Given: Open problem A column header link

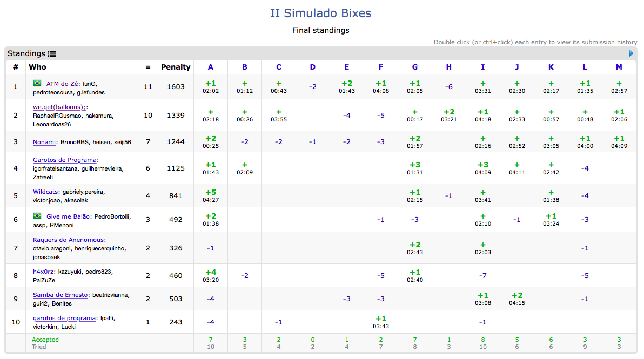Looking at the screenshot, I should pos(211,67).
